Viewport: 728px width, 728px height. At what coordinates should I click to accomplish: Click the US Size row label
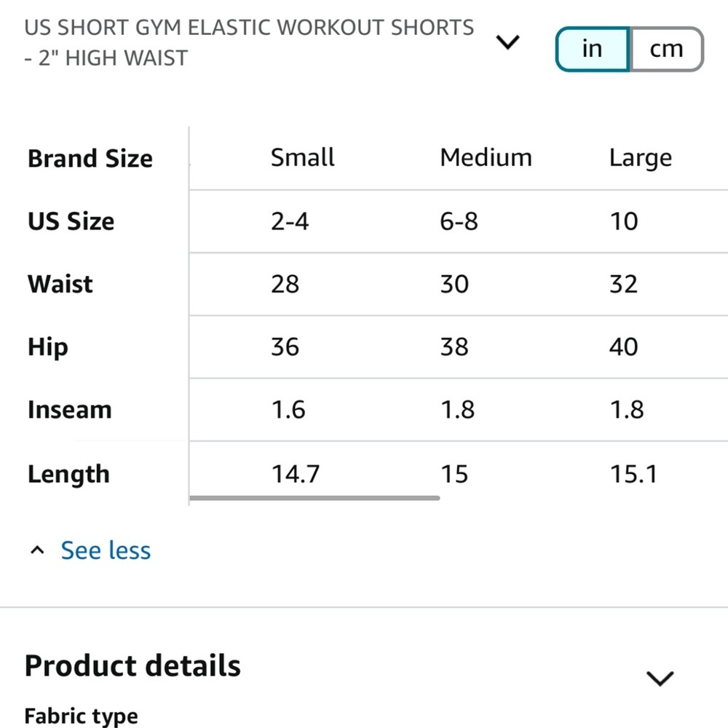coord(71,222)
